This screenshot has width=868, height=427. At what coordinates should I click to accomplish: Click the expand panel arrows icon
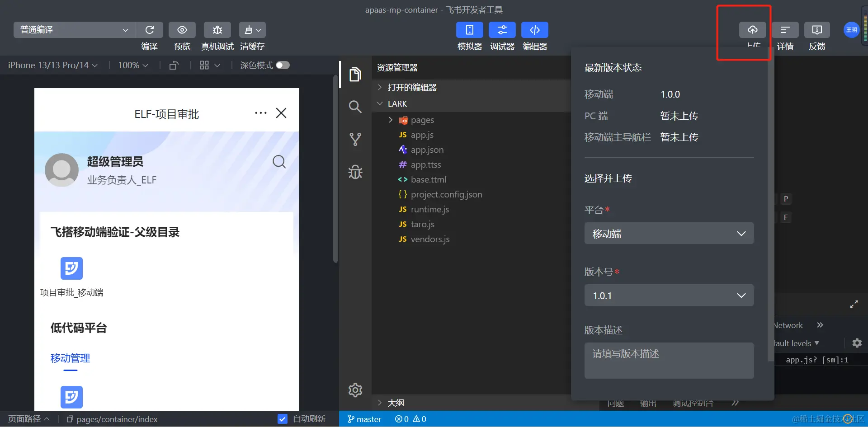click(x=854, y=305)
